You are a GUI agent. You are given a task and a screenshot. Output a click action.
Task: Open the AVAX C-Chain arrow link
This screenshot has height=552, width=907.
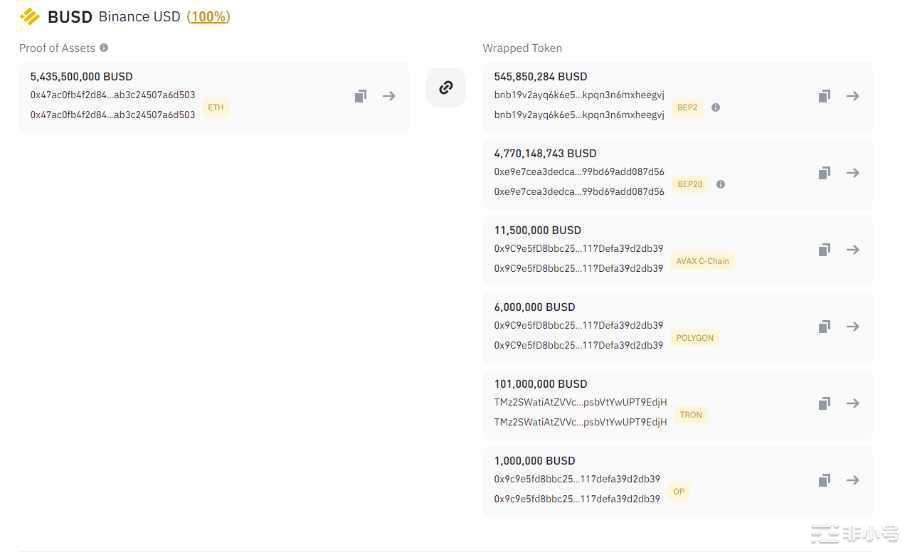tap(853, 250)
